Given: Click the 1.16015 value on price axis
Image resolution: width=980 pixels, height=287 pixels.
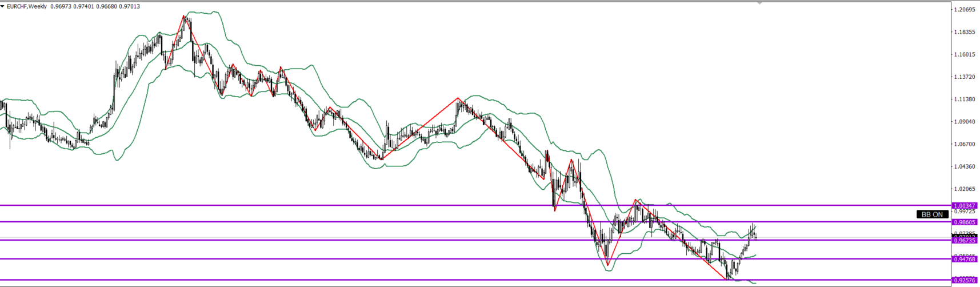Looking at the screenshot, I should [965, 55].
